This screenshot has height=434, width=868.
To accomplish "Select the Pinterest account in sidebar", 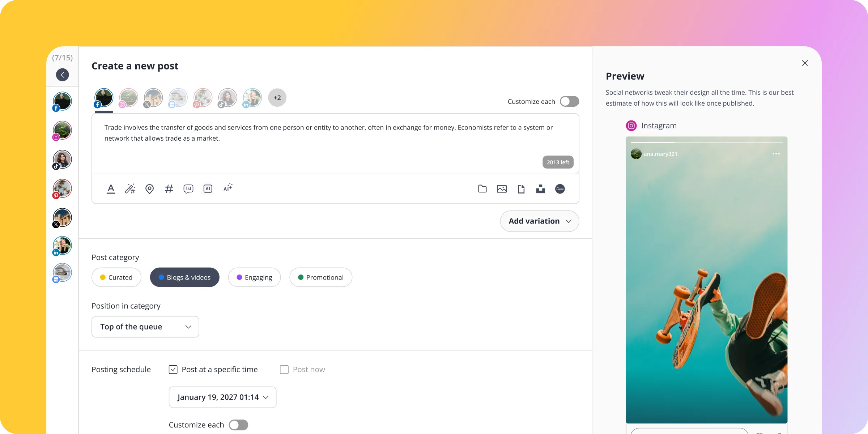I will (62, 189).
